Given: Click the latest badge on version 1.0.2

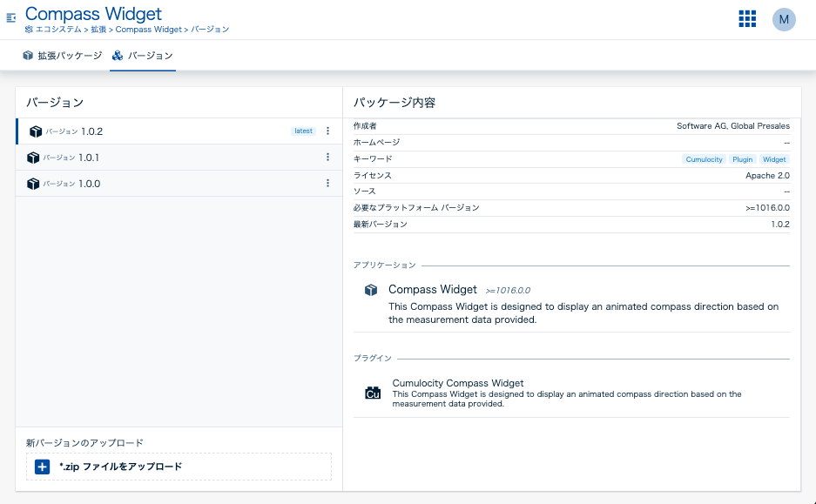Looking at the screenshot, I should coord(303,131).
